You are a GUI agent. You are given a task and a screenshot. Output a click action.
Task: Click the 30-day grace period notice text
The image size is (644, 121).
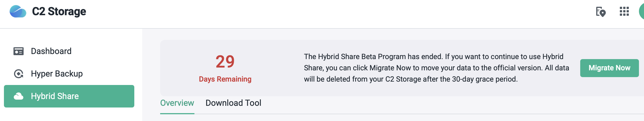pyautogui.click(x=411, y=79)
